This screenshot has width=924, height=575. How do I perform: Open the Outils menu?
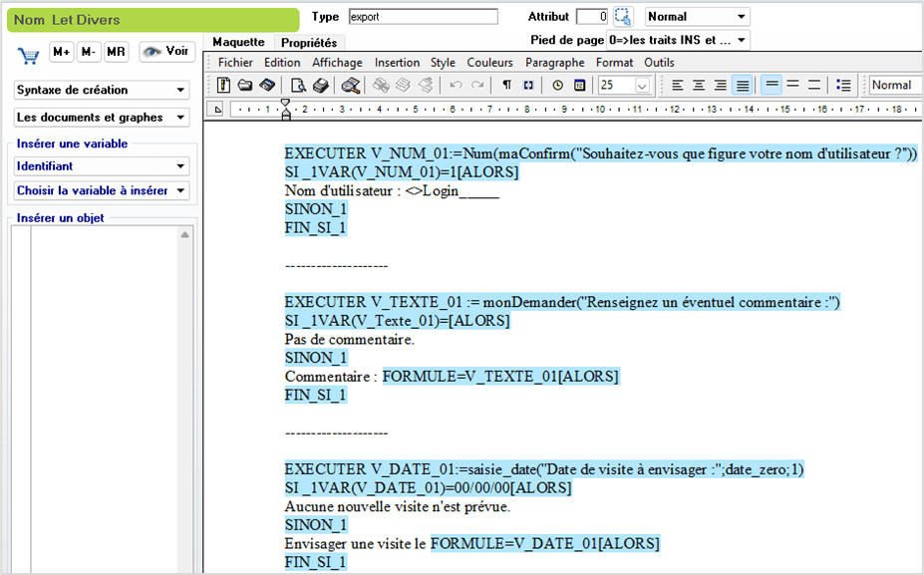pyautogui.click(x=659, y=63)
